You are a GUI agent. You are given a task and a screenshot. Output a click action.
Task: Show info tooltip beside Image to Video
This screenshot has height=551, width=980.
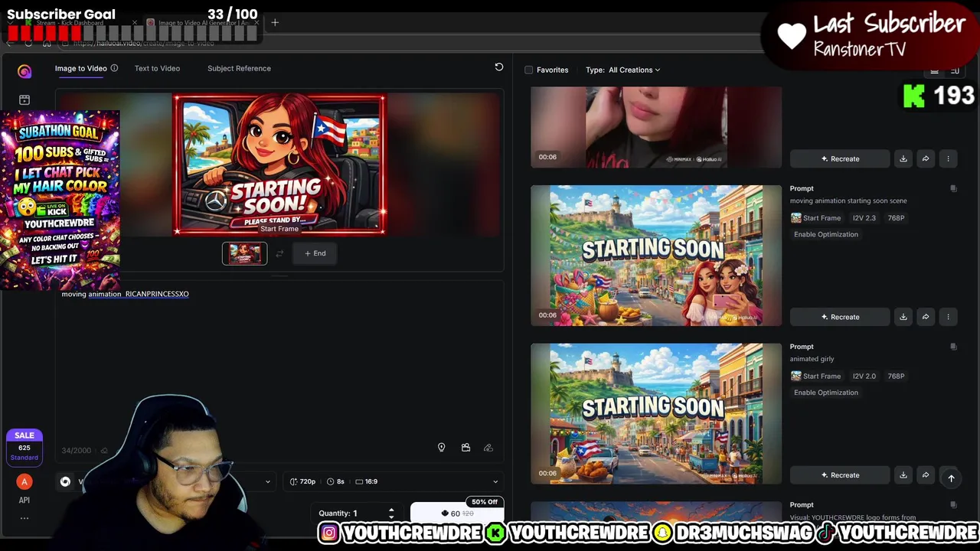click(114, 68)
